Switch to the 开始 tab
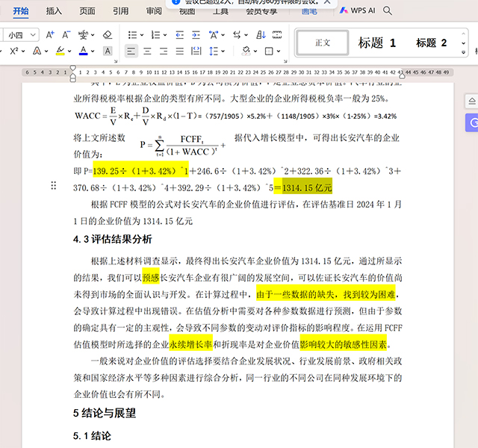 coord(21,11)
